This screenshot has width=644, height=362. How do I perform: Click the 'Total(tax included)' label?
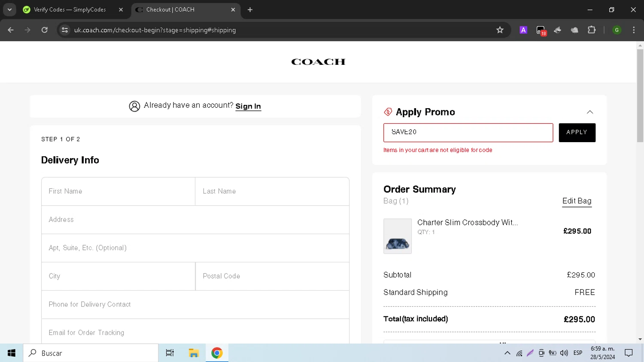click(416, 319)
